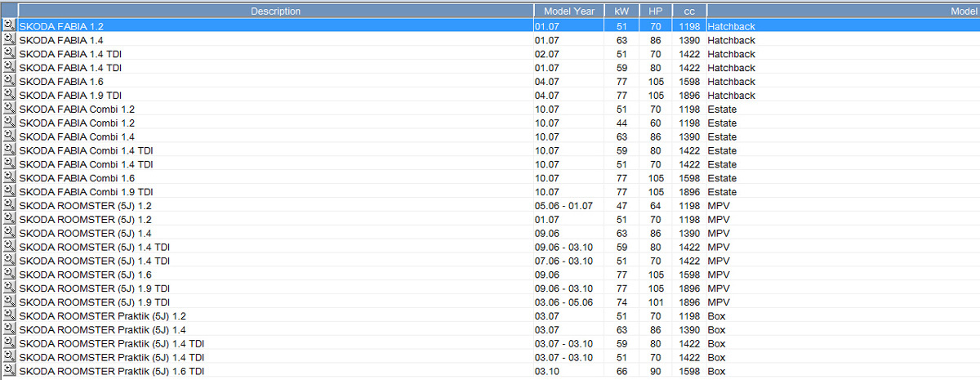Screen dimensions: 980x380
Task: Sort by the kW column header
Action: [x=621, y=11]
